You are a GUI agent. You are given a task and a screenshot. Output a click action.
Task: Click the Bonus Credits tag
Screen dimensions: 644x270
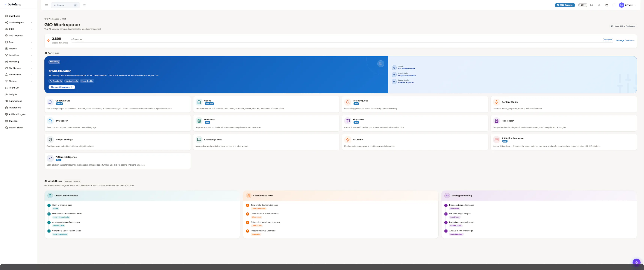coord(87,81)
